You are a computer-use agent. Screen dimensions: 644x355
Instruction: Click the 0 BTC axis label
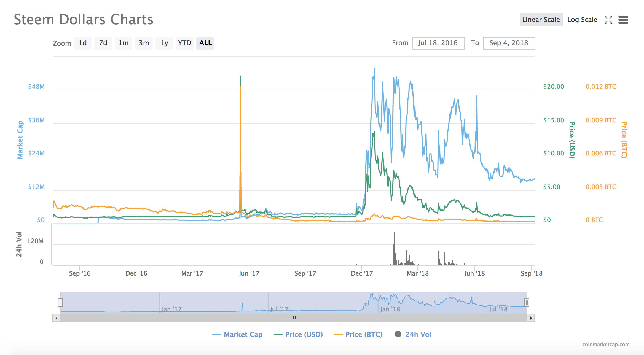pyautogui.click(x=594, y=220)
